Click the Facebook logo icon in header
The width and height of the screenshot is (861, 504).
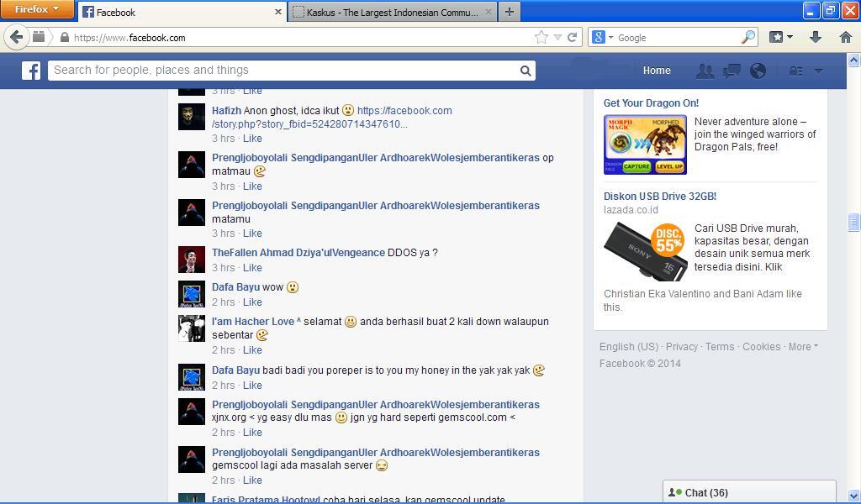[31, 71]
